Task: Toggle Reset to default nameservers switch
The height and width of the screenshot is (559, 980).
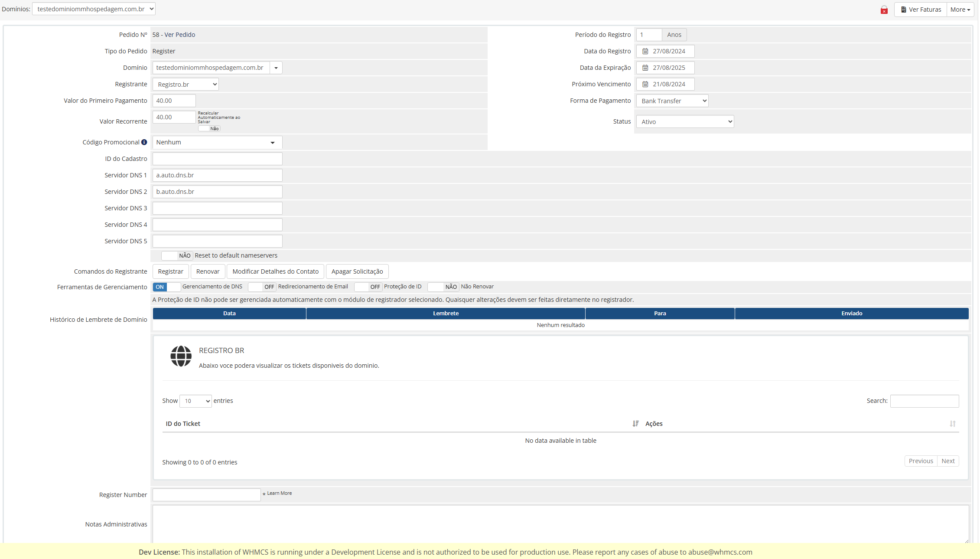Action: 177,255
